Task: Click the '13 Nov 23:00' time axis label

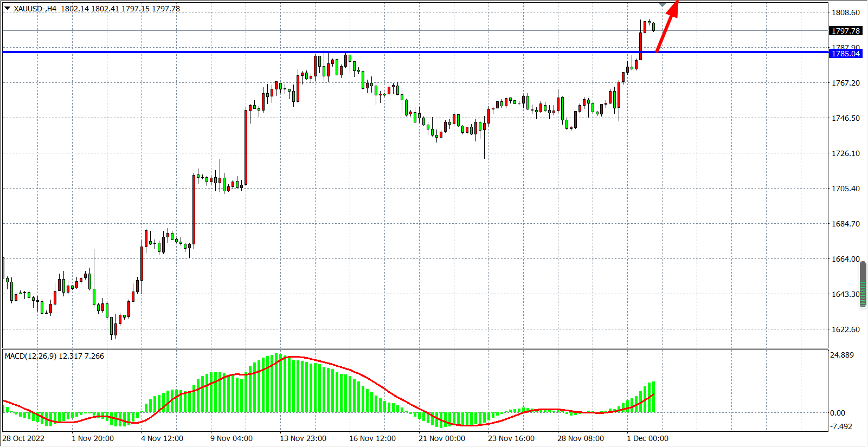Action: 303,438
